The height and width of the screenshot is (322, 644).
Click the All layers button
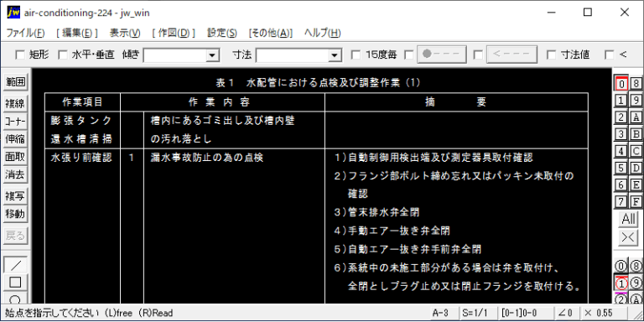(628, 220)
